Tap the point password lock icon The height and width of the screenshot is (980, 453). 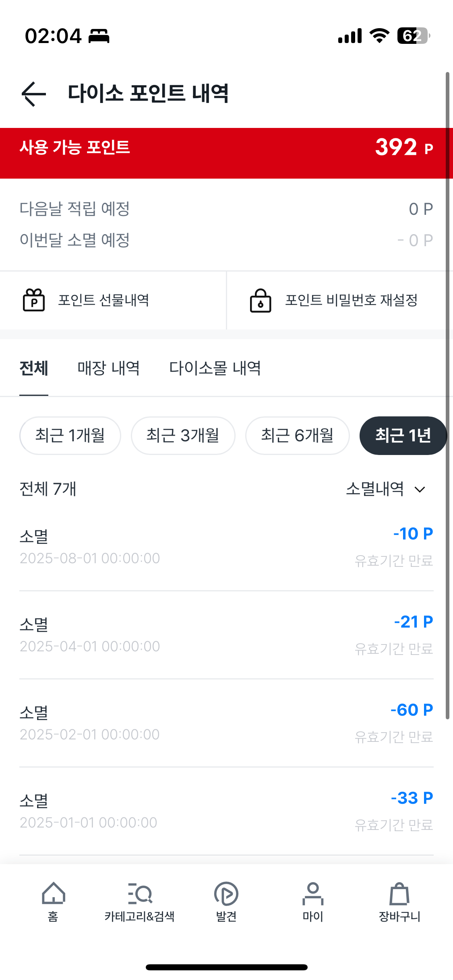pyautogui.click(x=261, y=301)
